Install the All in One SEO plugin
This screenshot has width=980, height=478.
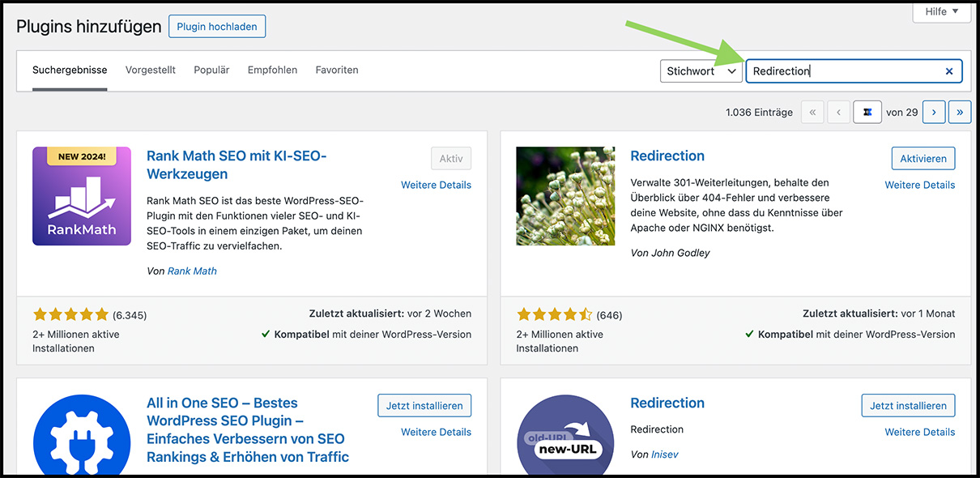click(424, 406)
